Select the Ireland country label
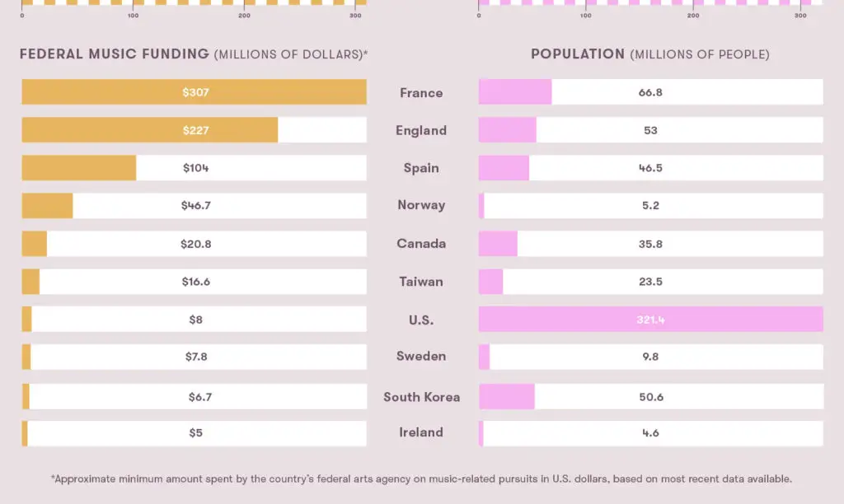The width and height of the screenshot is (844, 504). pos(421,432)
